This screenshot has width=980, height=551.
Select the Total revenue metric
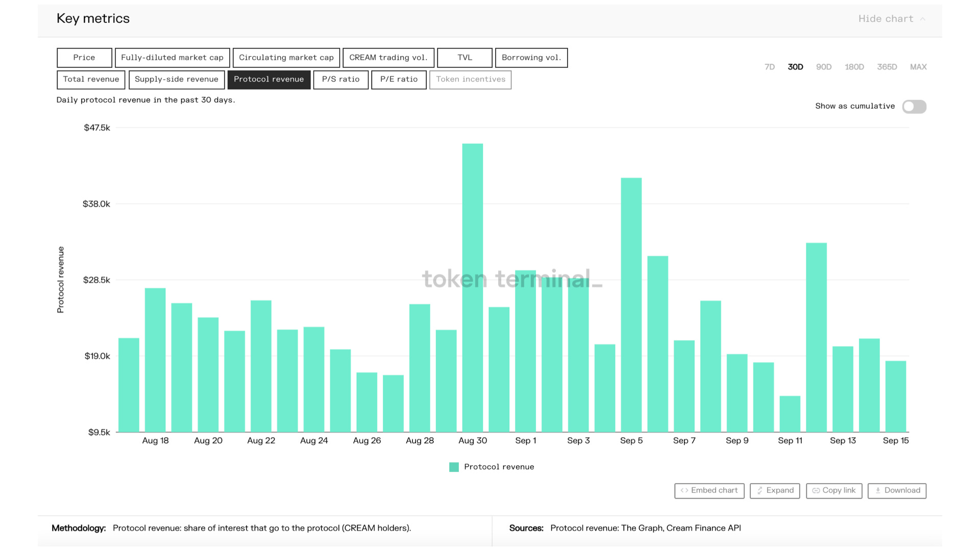point(91,80)
